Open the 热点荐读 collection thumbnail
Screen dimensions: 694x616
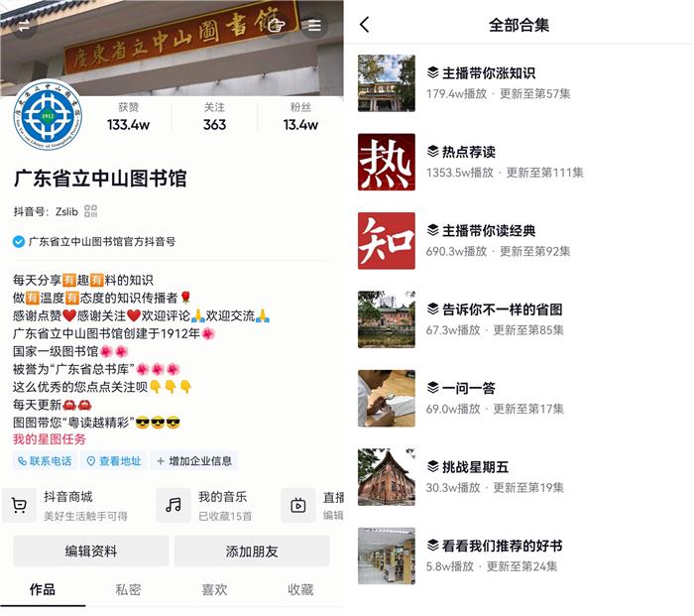coord(387,162)
